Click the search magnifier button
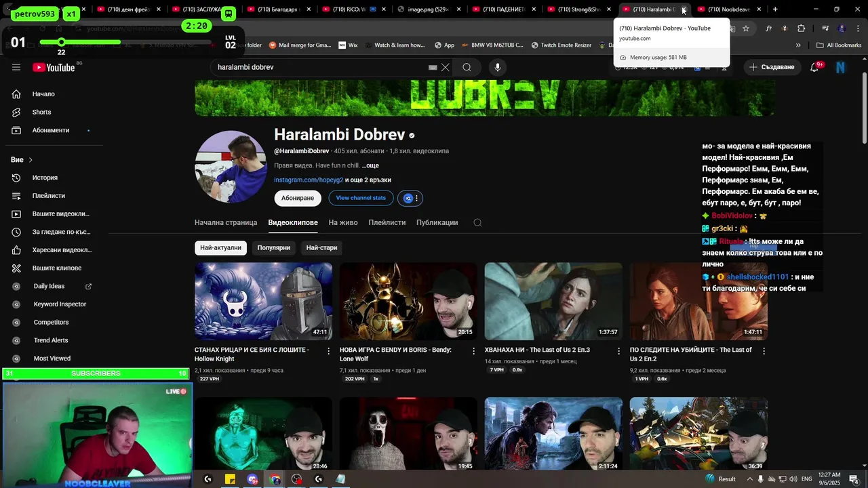This screenshot has height=488, width=868. (x=467, y=67)
